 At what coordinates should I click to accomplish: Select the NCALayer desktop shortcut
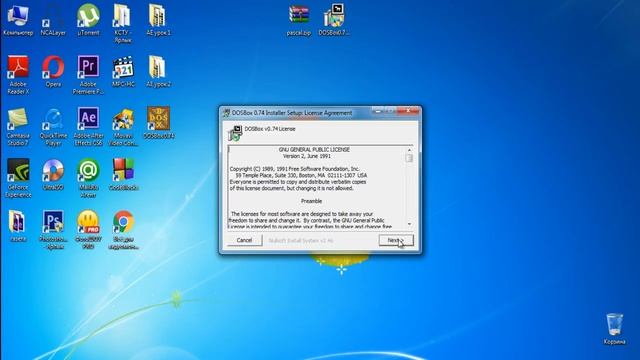pos(53,20)
